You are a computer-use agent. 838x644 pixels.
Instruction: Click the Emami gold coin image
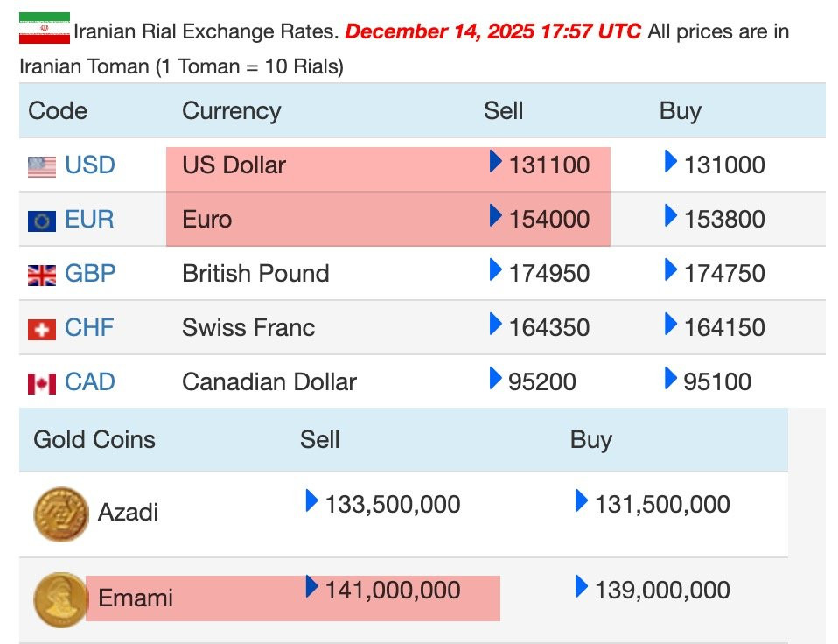(60, 599)
